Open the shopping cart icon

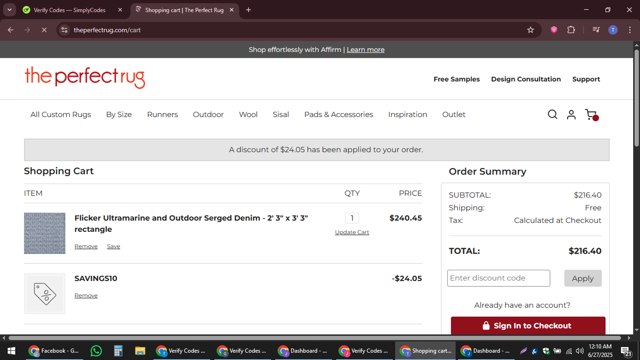click(591, 115)
